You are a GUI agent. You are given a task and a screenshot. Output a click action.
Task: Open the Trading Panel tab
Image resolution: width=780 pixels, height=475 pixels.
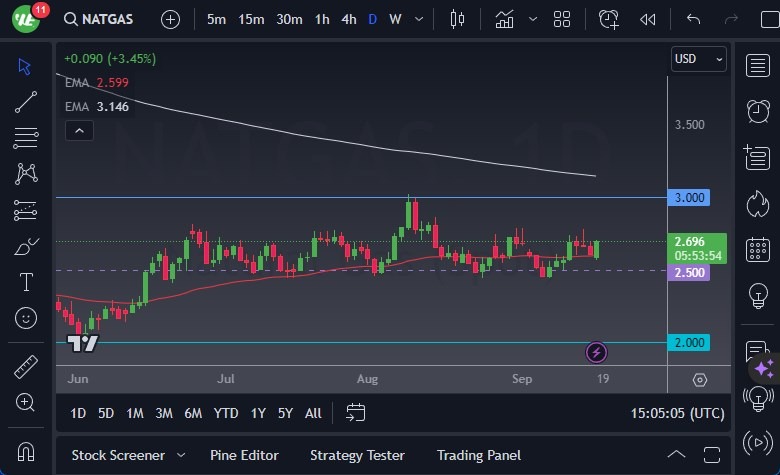(479, 455)
